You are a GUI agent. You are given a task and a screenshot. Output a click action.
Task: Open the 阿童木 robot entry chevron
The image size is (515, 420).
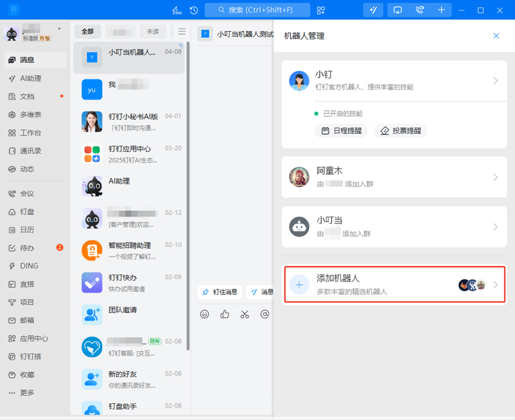tap(496, 177)
